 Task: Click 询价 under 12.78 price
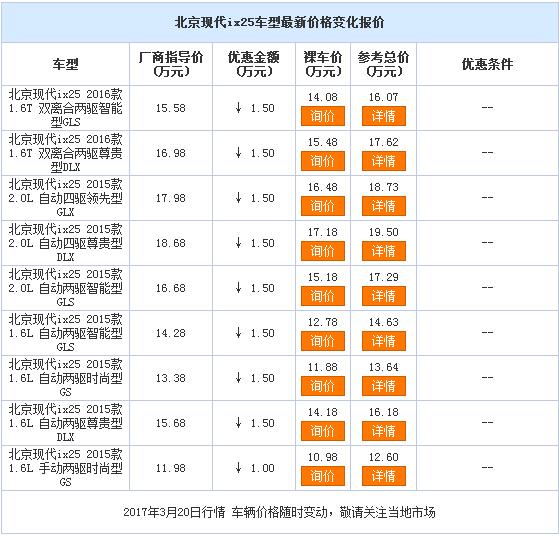[x=323, y=341]
